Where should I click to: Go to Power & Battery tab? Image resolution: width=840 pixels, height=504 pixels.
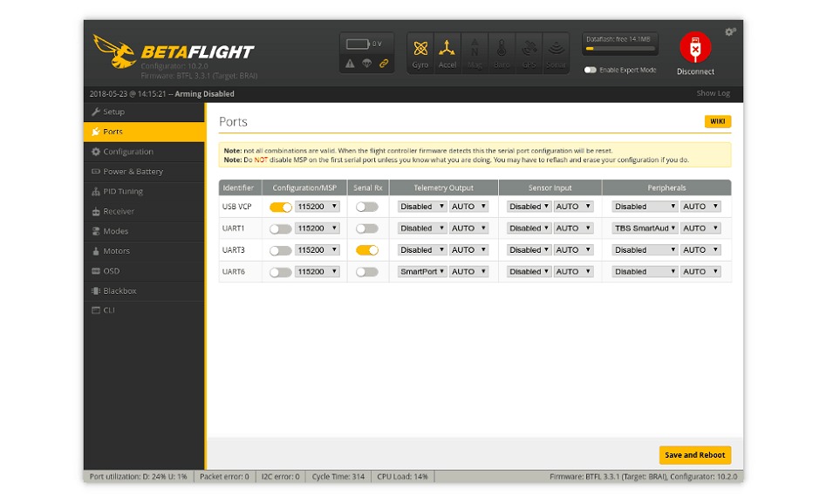(x=144, y=172)
